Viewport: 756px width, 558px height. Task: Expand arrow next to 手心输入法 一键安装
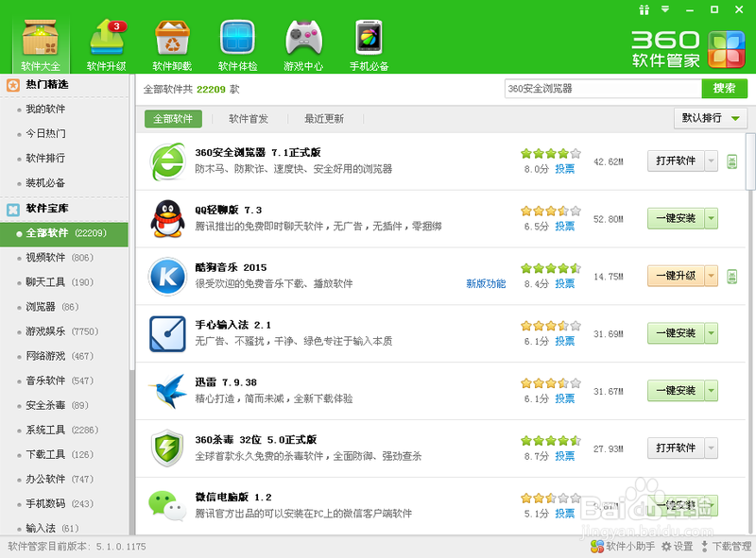[x=712, y=333]
